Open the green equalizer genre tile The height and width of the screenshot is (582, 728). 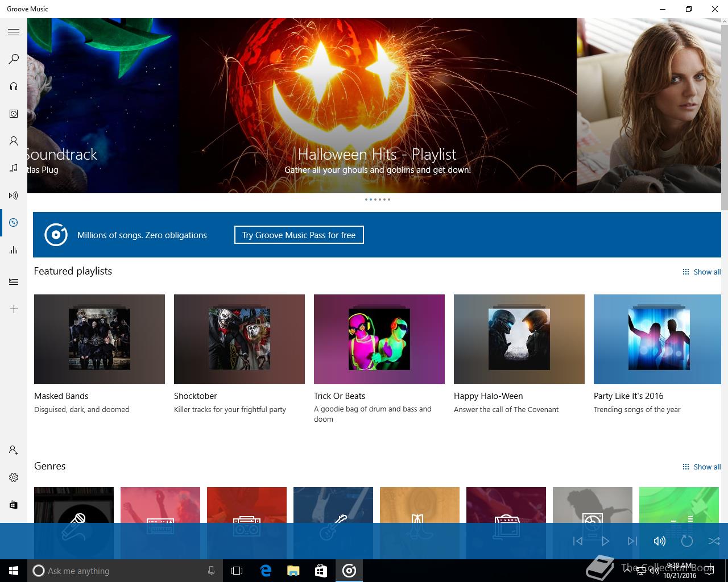coord(679,523)
